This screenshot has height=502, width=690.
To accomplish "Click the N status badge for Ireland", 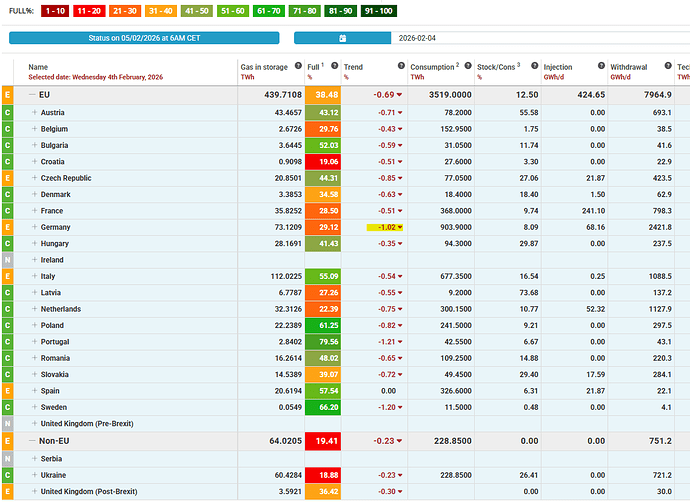I will point(8,259).
